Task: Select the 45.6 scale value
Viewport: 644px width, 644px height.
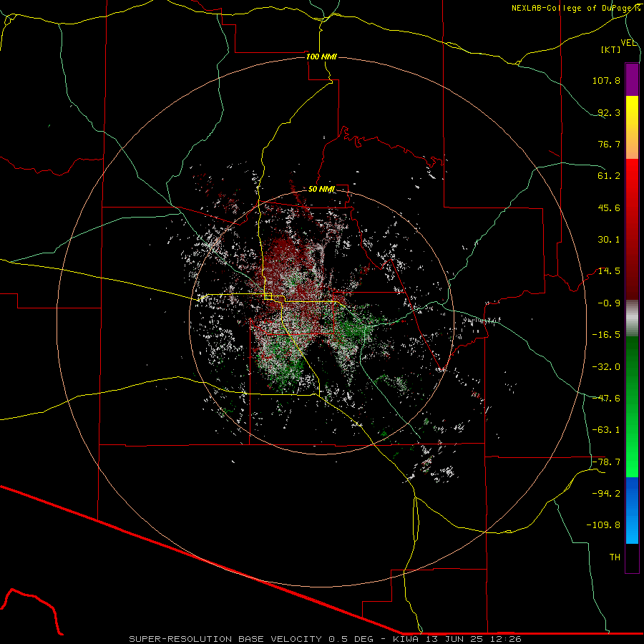Action: pyautogui.click(x=609, y=208)
